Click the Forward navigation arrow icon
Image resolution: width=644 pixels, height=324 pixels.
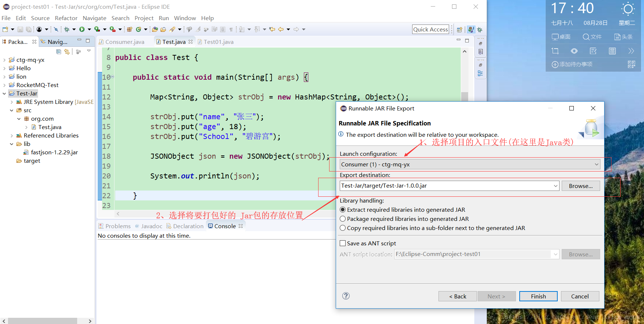click(x=296, y=29)
